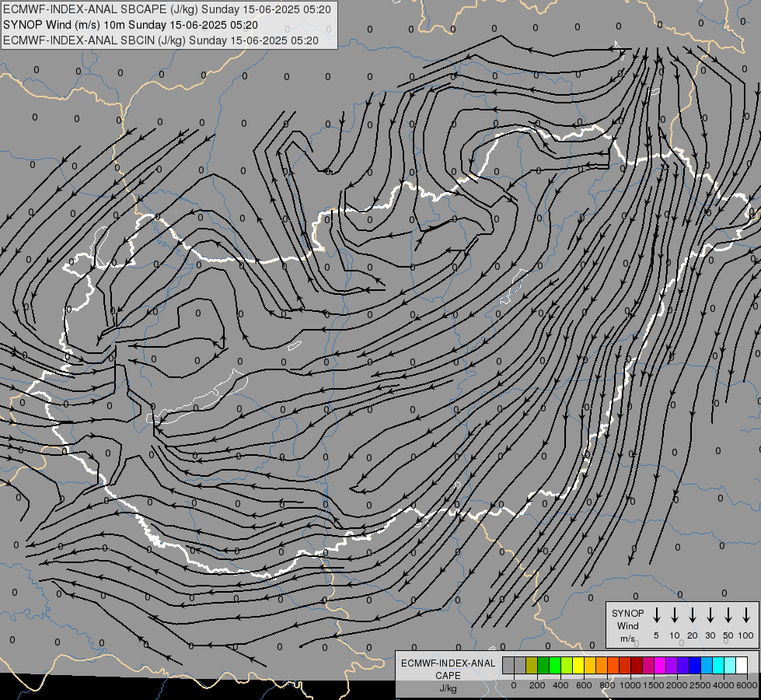Image resolution: width=761 pixels, height=700 pixels.
Task: Click the 2500 tick label on CAPE scale
Action: click(700, 685)
